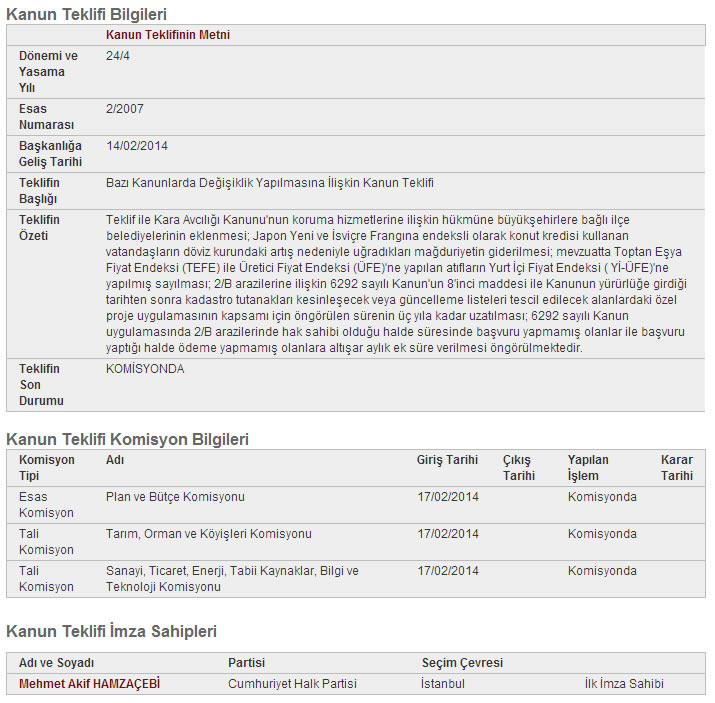Click the KOMİSYONDA status text

pos(145,369)
